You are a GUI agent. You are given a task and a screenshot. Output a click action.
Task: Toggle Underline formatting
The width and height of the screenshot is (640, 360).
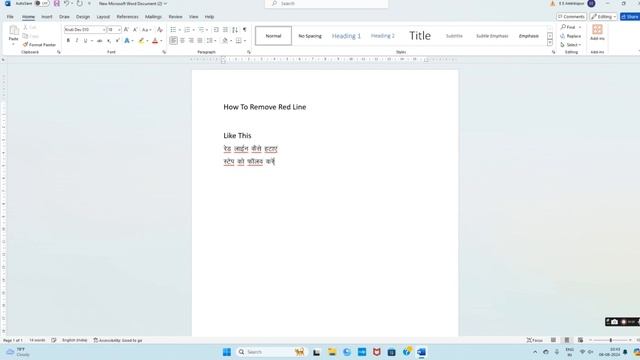[85, 40]
